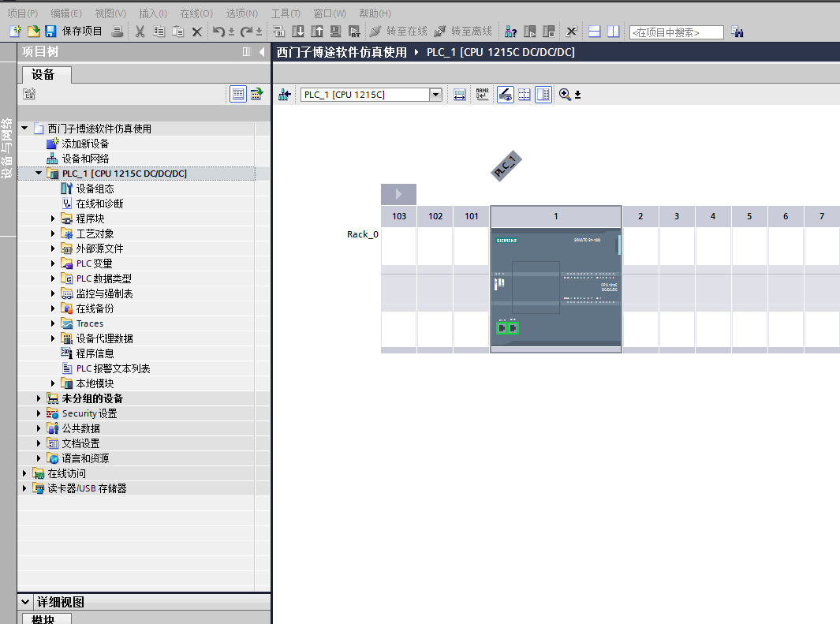Image resolution: width=840 pixels, height=624 pixels.
Task: Click the cut scissors icon
Action: 140,32
